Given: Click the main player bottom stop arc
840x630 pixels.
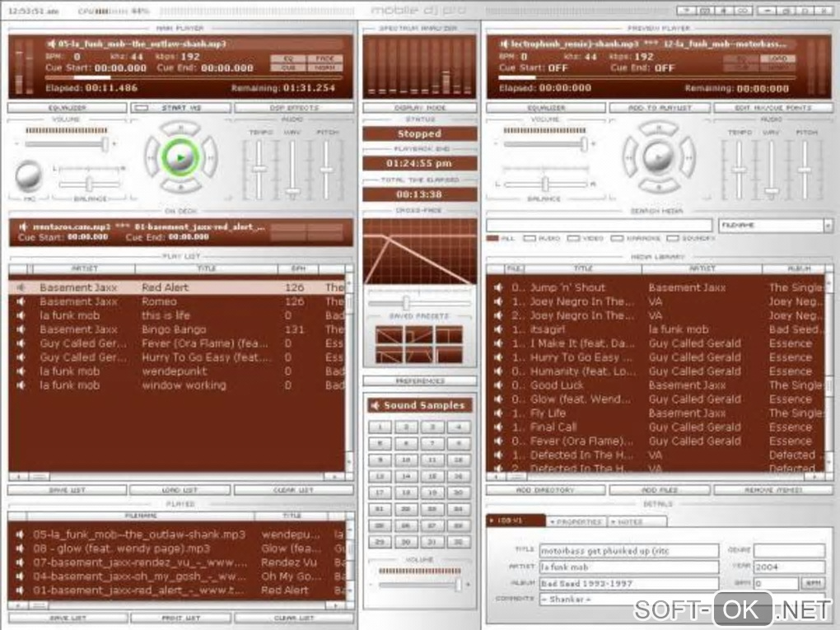Looking at the screenshot, I should (x=180, y=187).
